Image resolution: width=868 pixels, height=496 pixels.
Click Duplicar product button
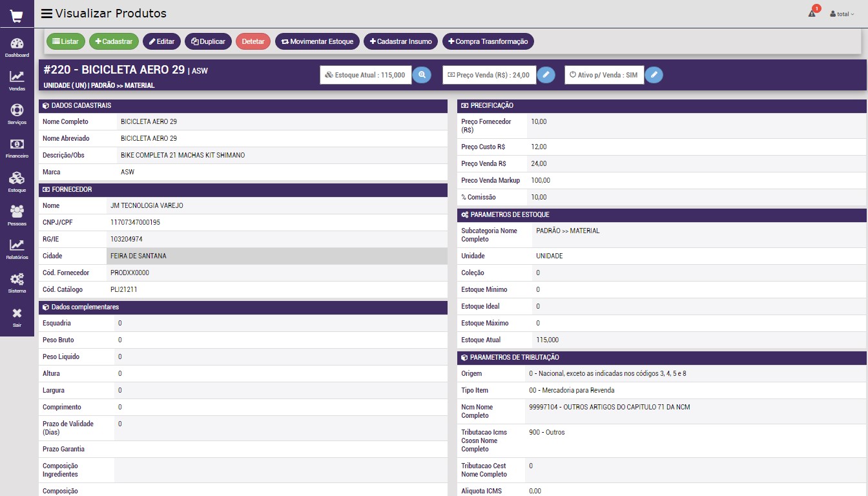click(208, 41)
